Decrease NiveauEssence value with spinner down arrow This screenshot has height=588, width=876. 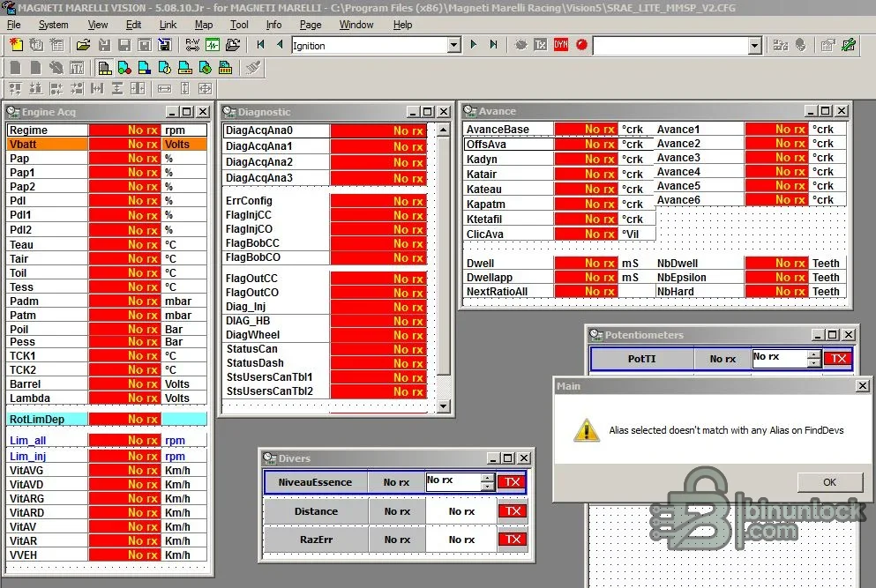pos(488,487)
